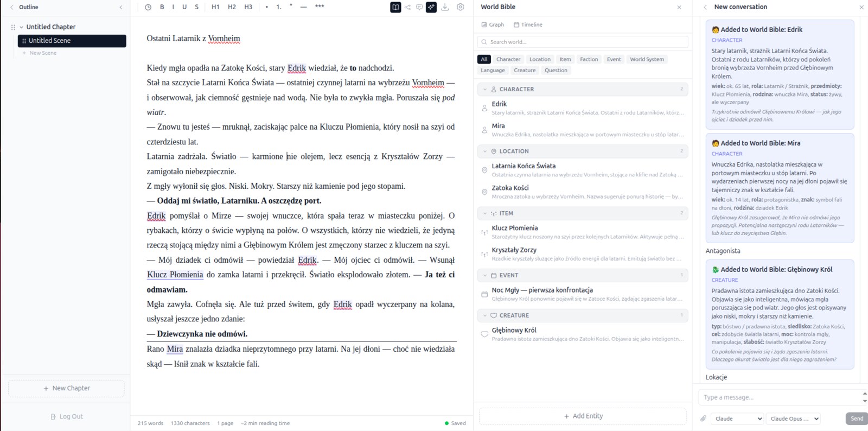Open the Claude Opus model dropdown
This screenshot has width=868, height=431.
coord(793,419)
